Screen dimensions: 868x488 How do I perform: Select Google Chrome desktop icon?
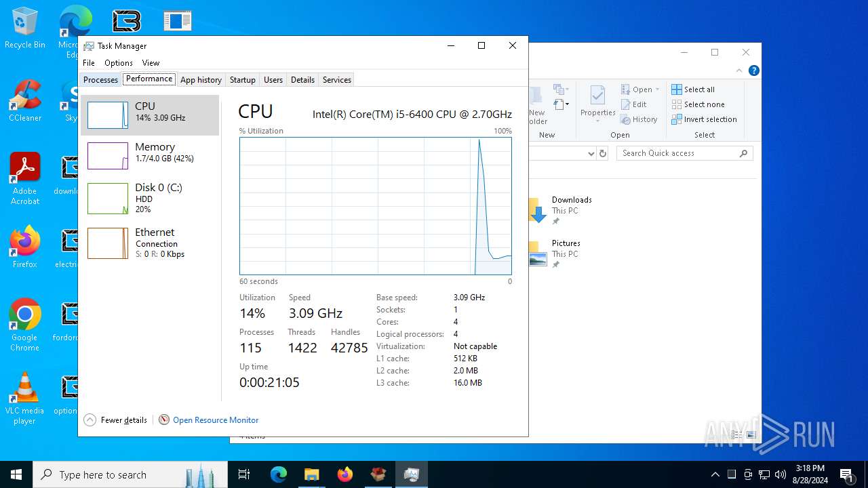25,325
